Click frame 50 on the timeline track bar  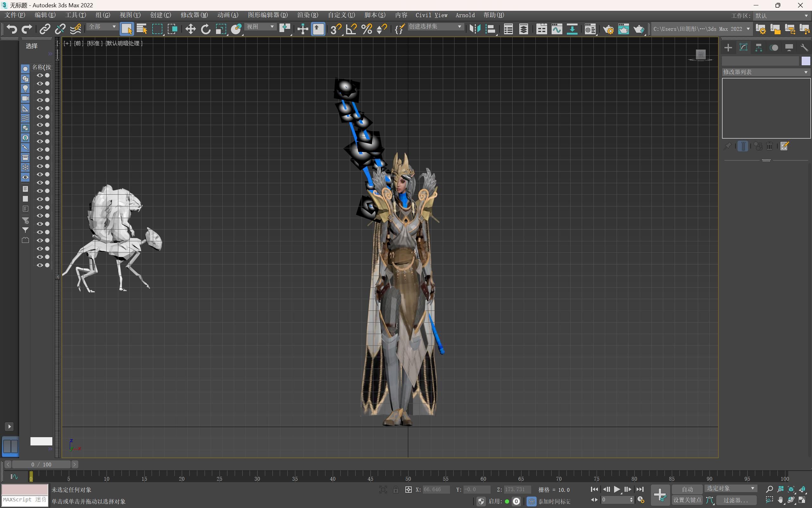coord(408,477)
